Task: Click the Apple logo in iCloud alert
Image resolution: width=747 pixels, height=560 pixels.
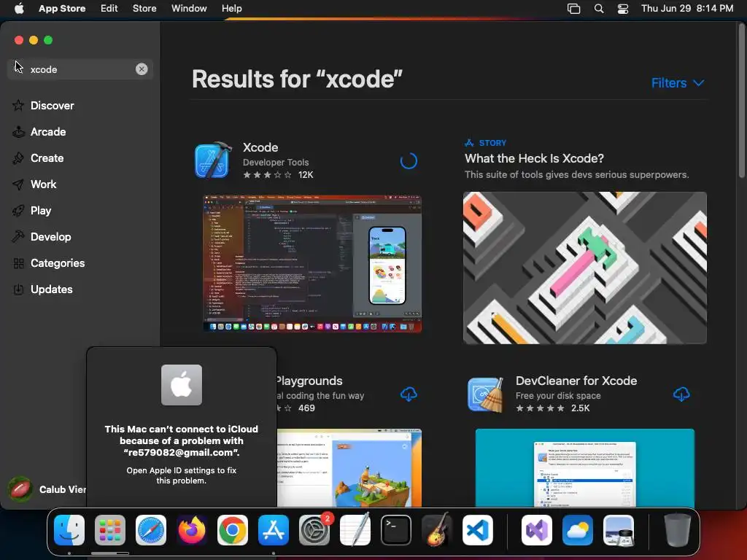Action: point(182,385)
